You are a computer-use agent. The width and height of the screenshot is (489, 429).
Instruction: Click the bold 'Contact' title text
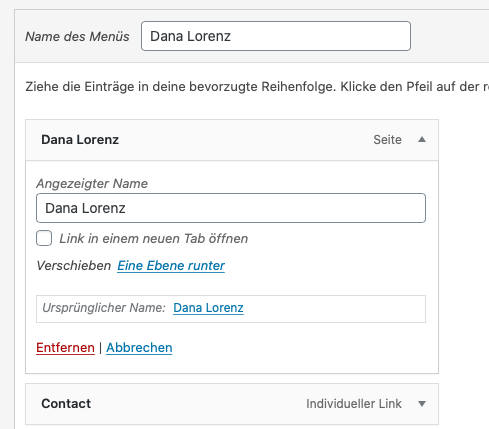tap(66, 404)
